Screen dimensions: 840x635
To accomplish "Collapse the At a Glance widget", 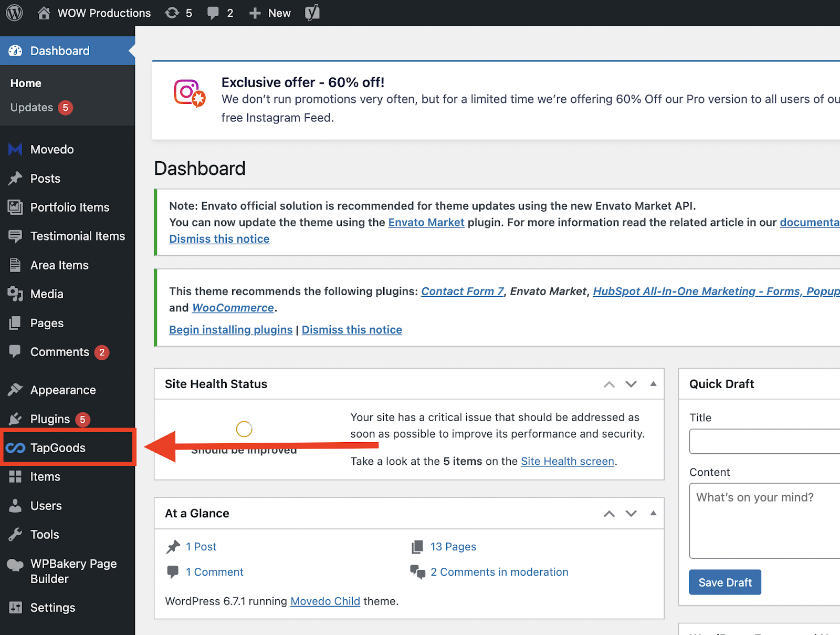I will pos(653,513).
